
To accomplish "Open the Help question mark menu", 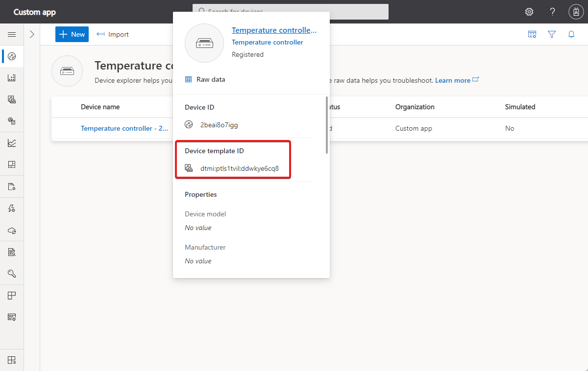I will tap(552, 12).
